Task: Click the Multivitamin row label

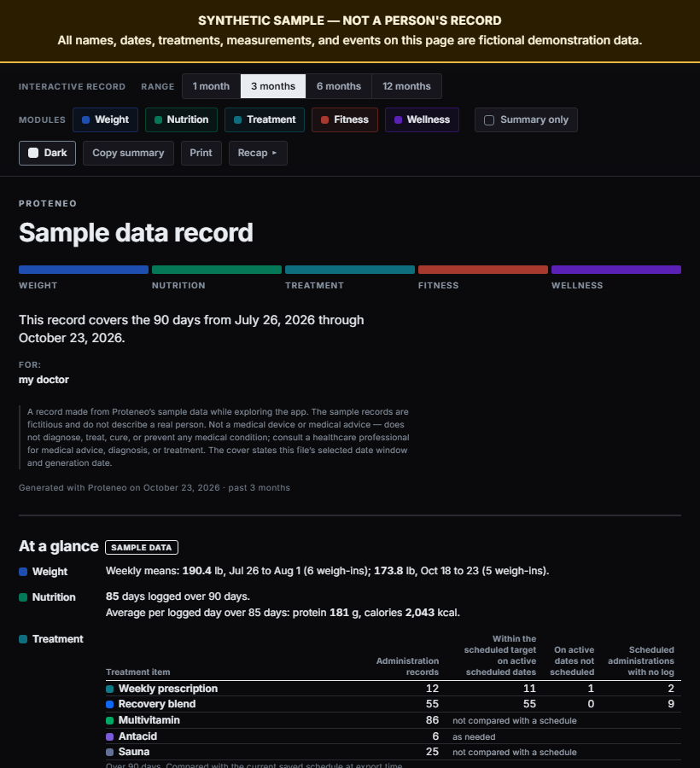Action: [x=149, y=720]
